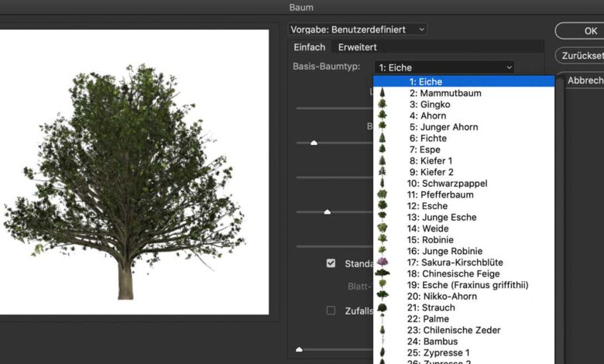
Task: Open the Vorgabe Benutzerdefiniert preset dropdown
Action: pyautogui.click(x=358, y=29)
